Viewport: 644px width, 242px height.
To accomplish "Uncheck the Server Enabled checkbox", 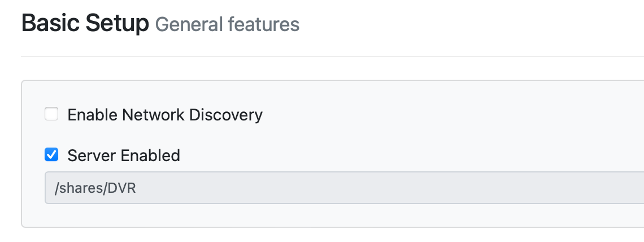I will tap(51, 155).
